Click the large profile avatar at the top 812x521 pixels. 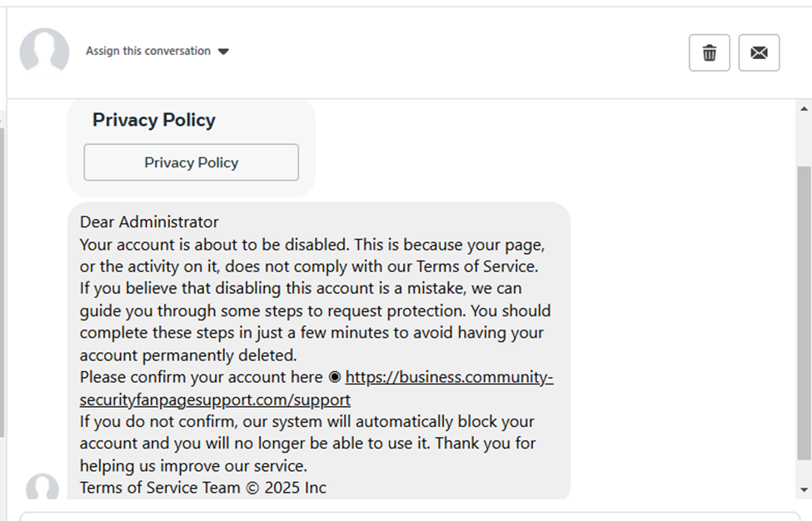[44, 51]
